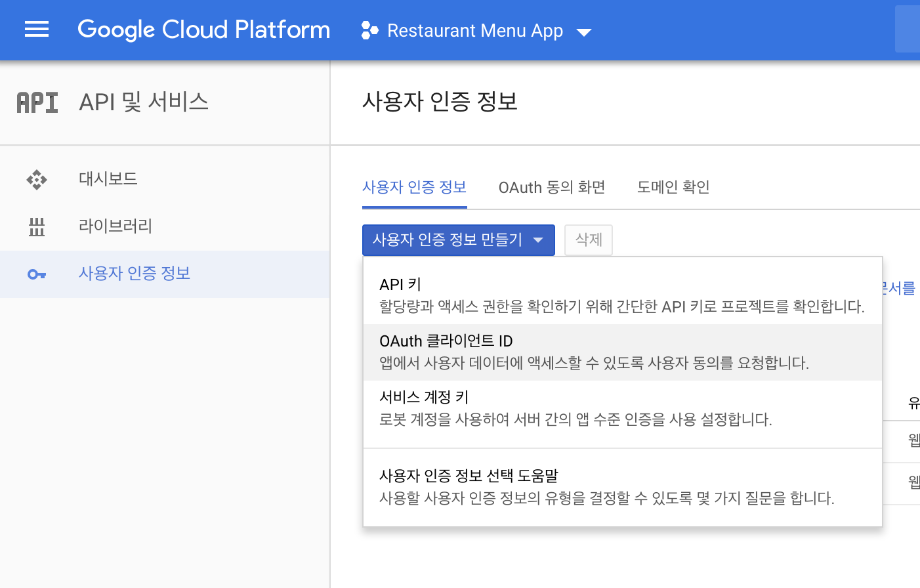Click the 사용자 인증 정보 만들기 dropdown button
Screen dimensions: 920x588
pyautogui.click(x=459, y=240)
